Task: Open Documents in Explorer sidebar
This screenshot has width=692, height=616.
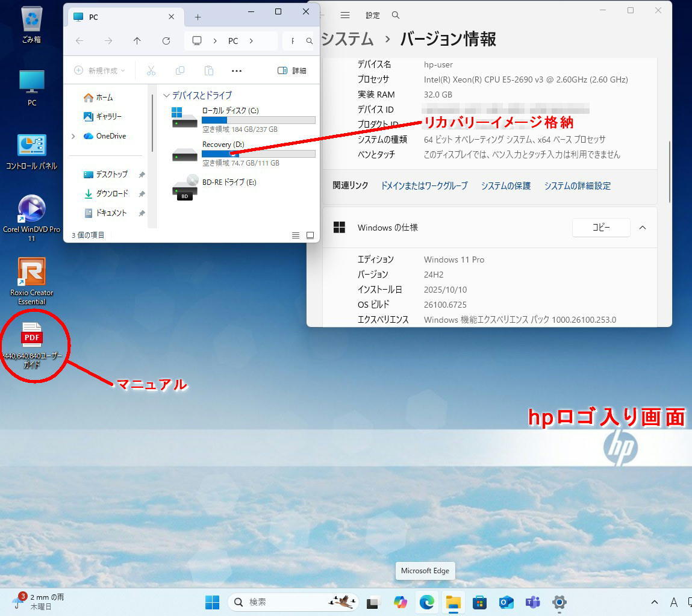Action: point(106,213)
